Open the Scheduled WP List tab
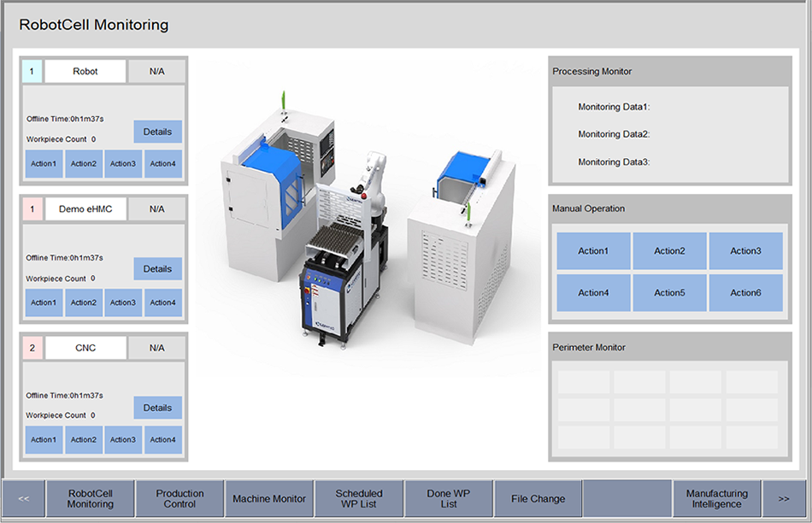The width and height of the screenshot is (812, 523). 359,498
